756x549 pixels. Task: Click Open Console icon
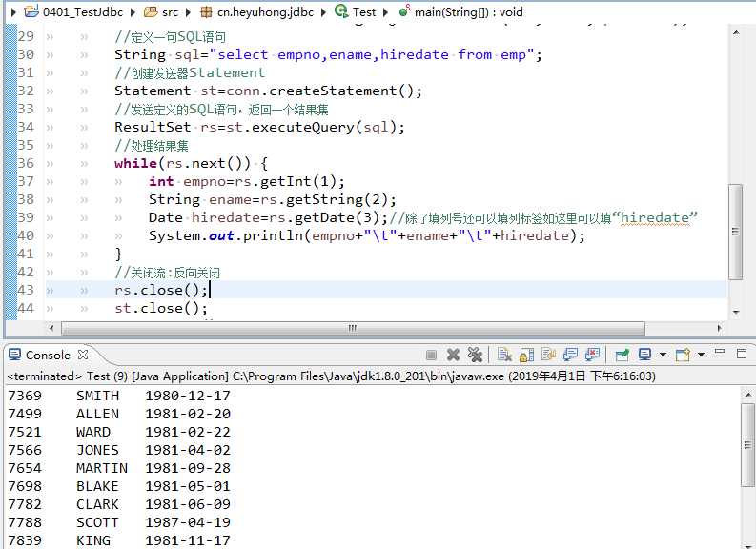tap(683, 355)
